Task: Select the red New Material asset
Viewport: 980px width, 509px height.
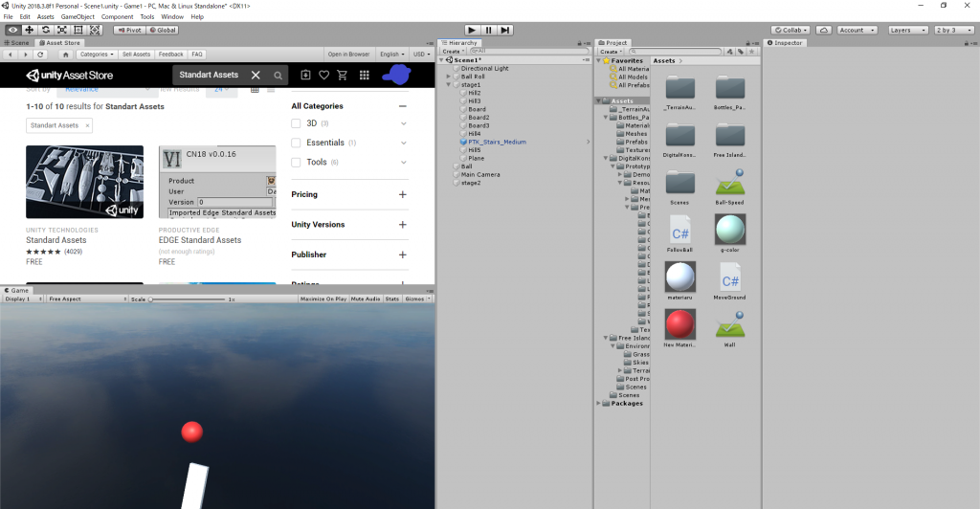Action: (x=680, y=328)
